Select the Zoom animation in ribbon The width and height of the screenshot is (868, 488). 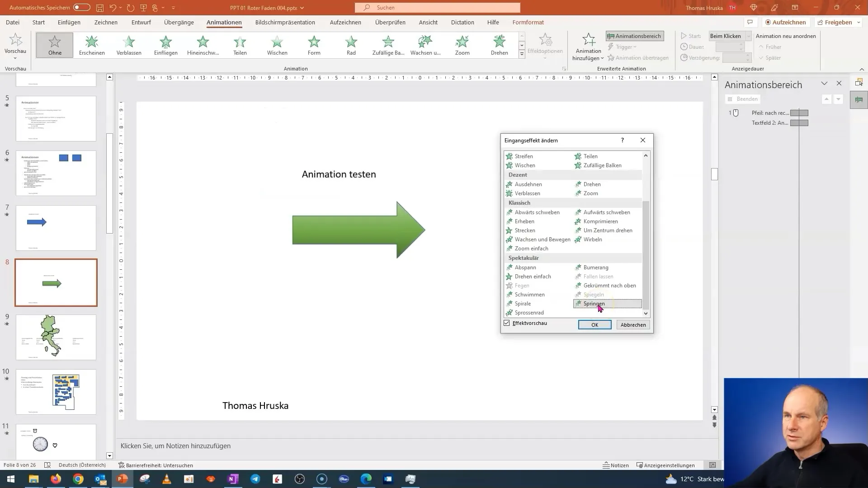click(462, 45)
